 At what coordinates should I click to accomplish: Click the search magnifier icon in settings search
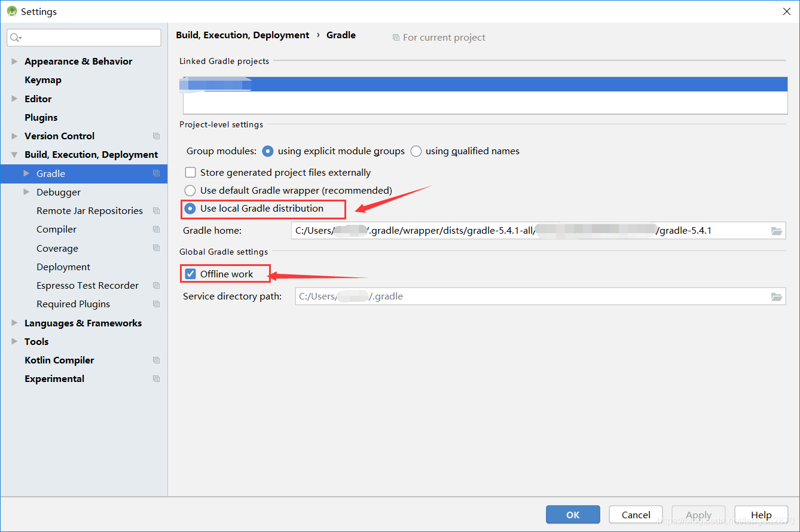(16, 38)
